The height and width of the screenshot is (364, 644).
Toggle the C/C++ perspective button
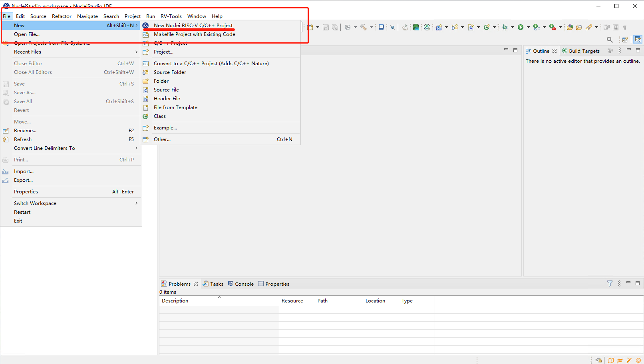[638, 40]
